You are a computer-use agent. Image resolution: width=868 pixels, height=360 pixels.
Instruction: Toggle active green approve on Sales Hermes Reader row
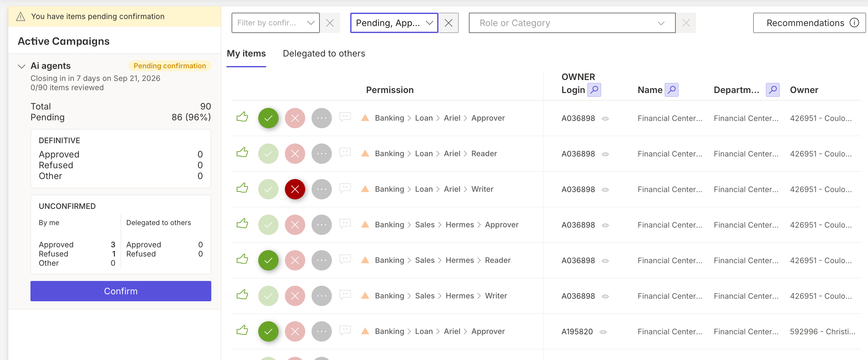(x=268, y=260)
